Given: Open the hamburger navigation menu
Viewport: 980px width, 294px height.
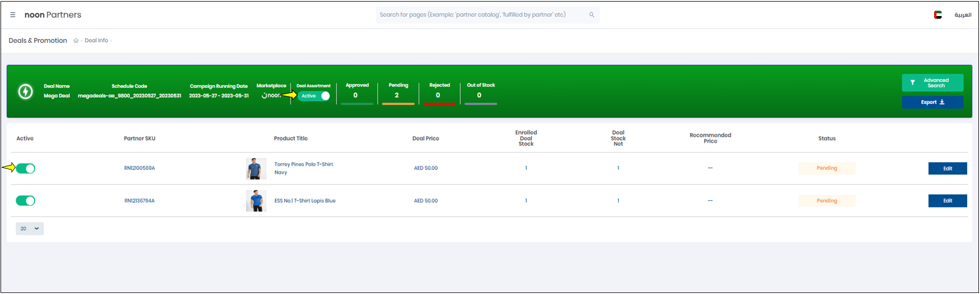Looking at the screenshot, I should coord(13,15).
